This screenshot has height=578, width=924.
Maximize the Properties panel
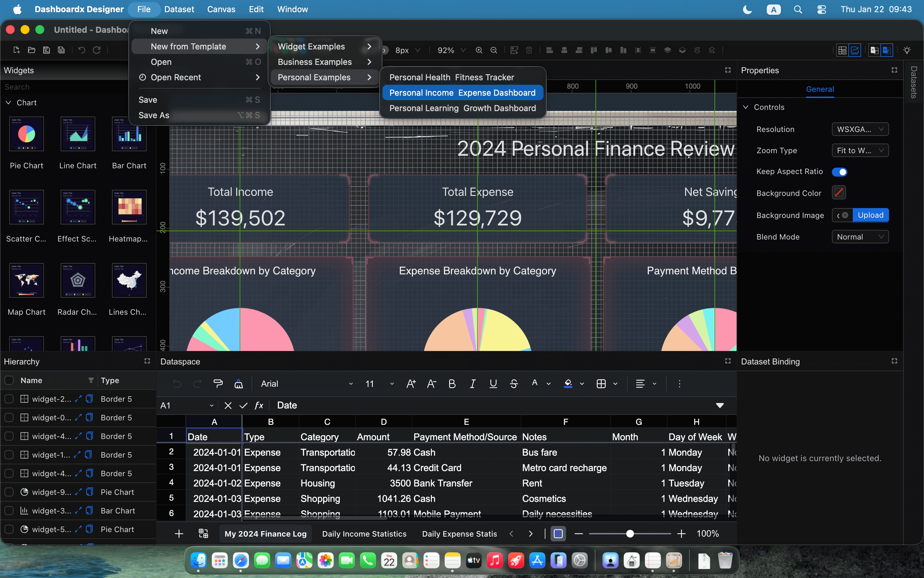[x=894, y=70]
